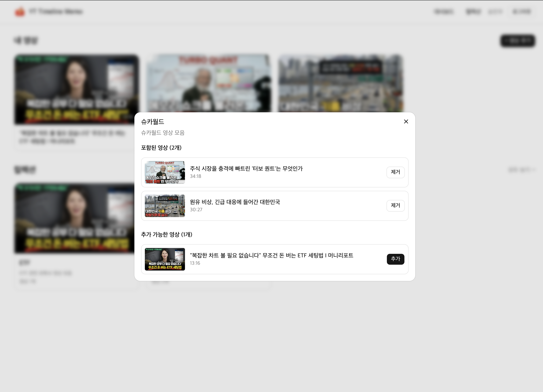This screenshot has height=392, width=543.
Task: Close the 슈카월드 collection dialog
Action: (x=406, y=121)
